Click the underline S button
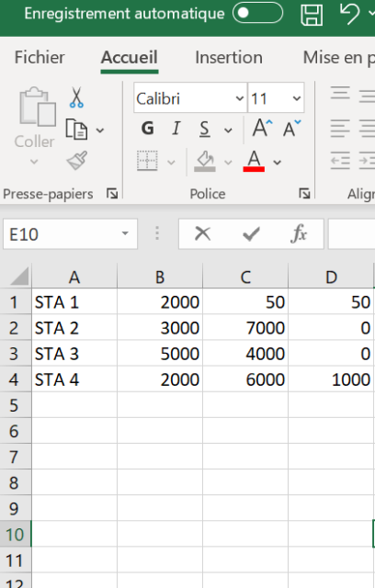375x588 pixels. point(204,129)
